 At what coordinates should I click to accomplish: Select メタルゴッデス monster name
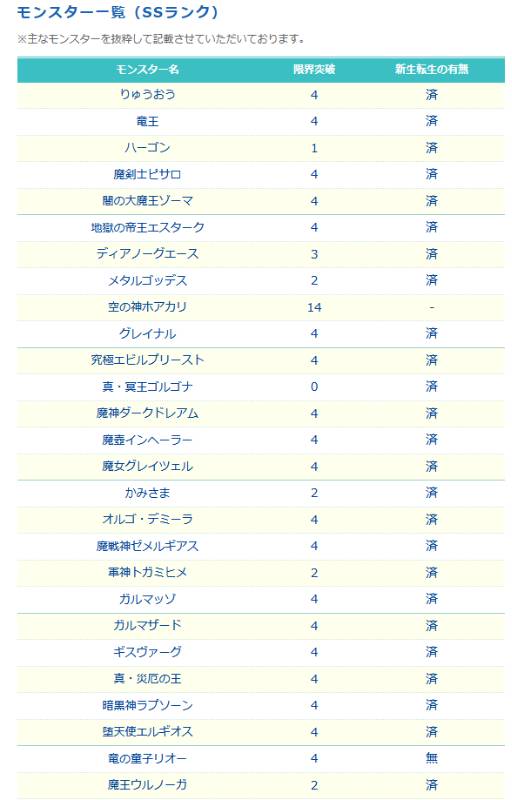147,280
